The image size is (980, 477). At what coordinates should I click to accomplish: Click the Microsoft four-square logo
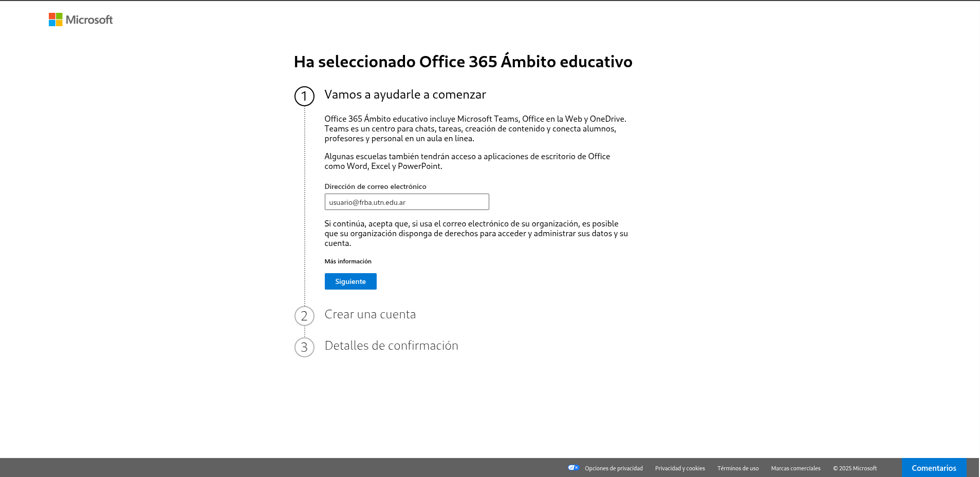(56, 20)
